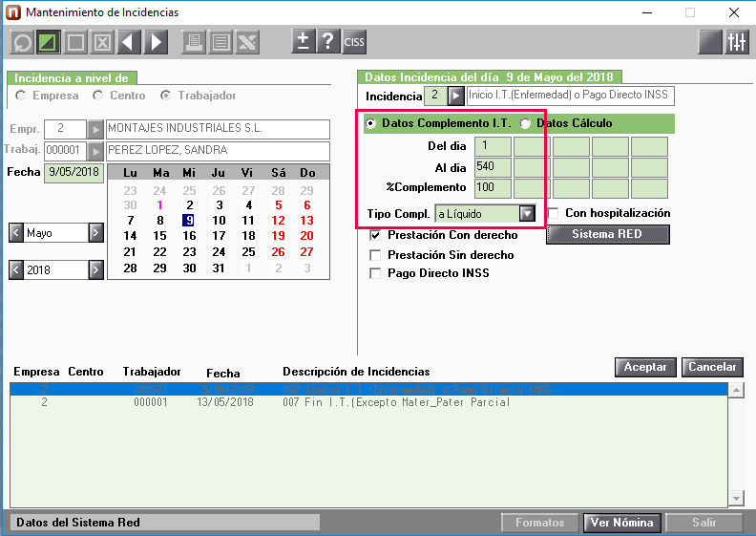The image size is (756, 536).
Task: Toggle Con hospitalización checkbox
Action: pyautogui.click(x=553, y=213)
